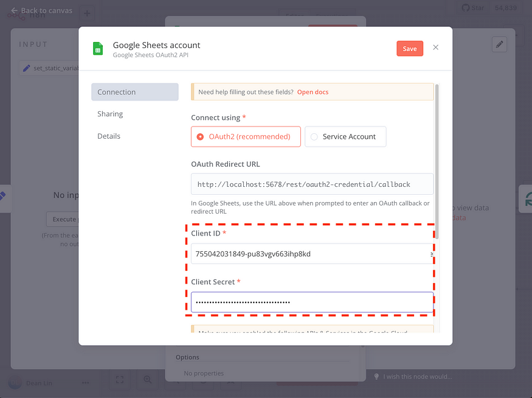Close the credential dialog
532x398 pixels.
tap(436, 47)
